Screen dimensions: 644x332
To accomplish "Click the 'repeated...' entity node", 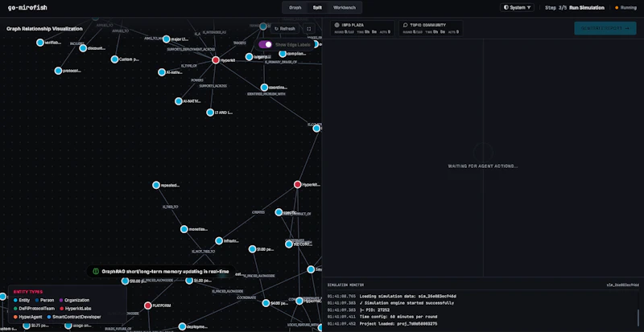I will point(156,185).
